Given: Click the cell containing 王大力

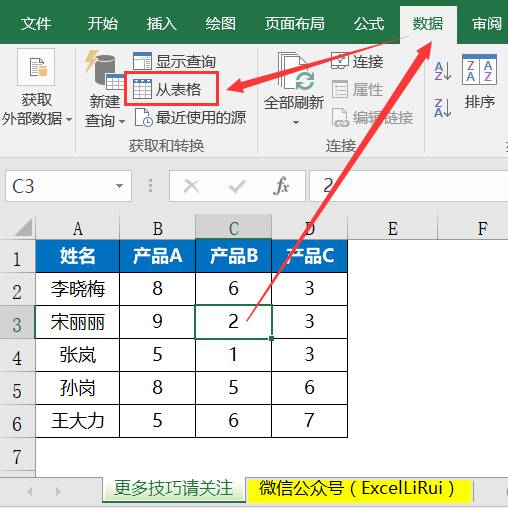Looking at the screenshot, I should coord(77,421).
